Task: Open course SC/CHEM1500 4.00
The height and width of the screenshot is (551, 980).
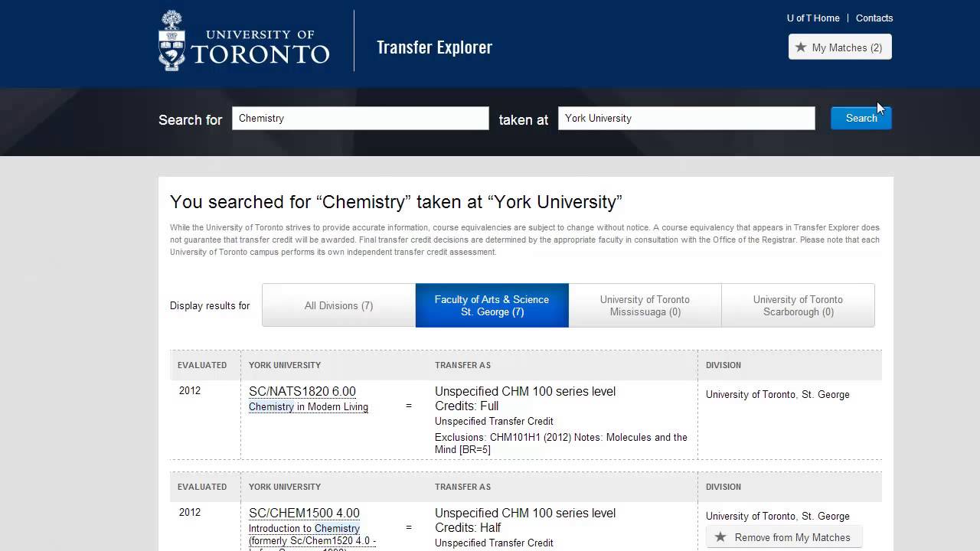Action: pos(304,514)
